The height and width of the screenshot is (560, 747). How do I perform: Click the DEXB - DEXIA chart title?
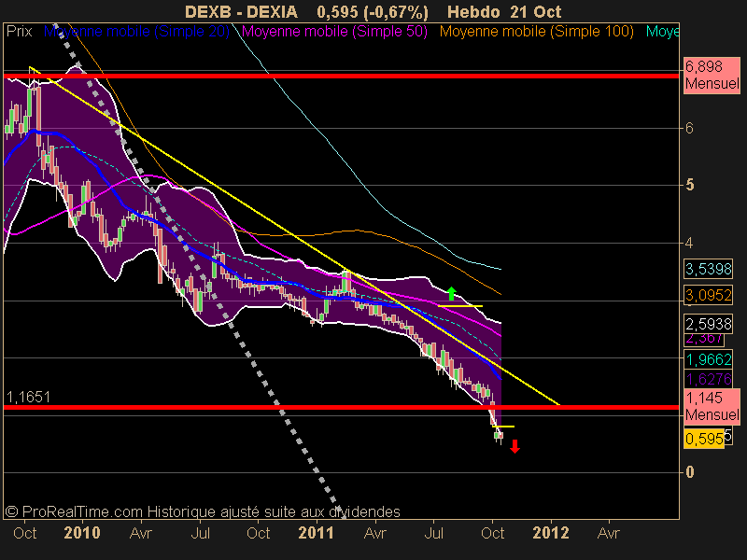[x=241, y=11]
